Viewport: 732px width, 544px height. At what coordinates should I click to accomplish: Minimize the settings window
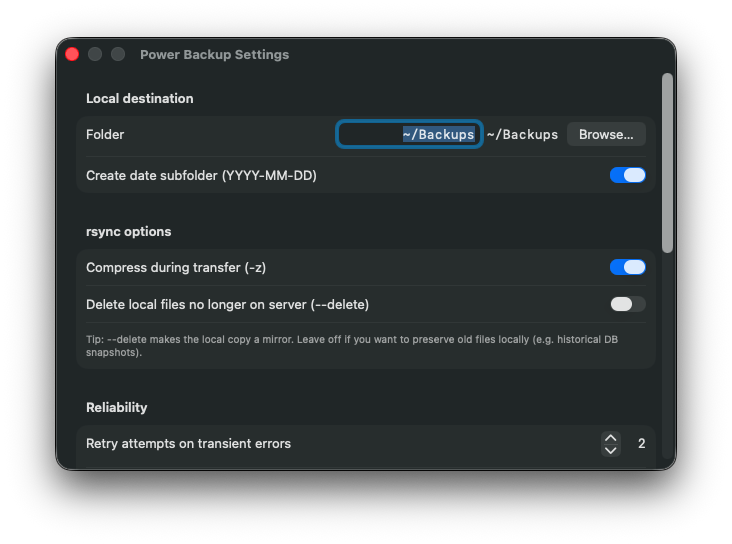click(95, 54)
